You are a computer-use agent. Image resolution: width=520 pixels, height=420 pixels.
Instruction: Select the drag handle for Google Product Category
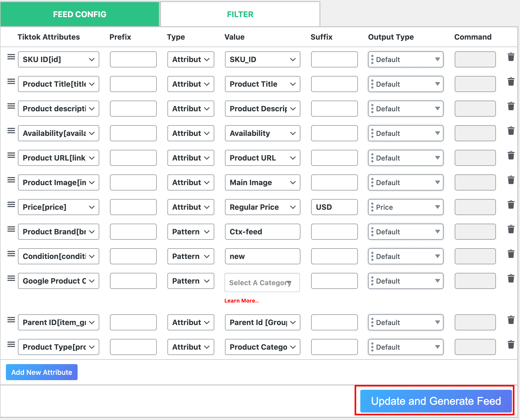pyautogui.click(x=11, y=278)
